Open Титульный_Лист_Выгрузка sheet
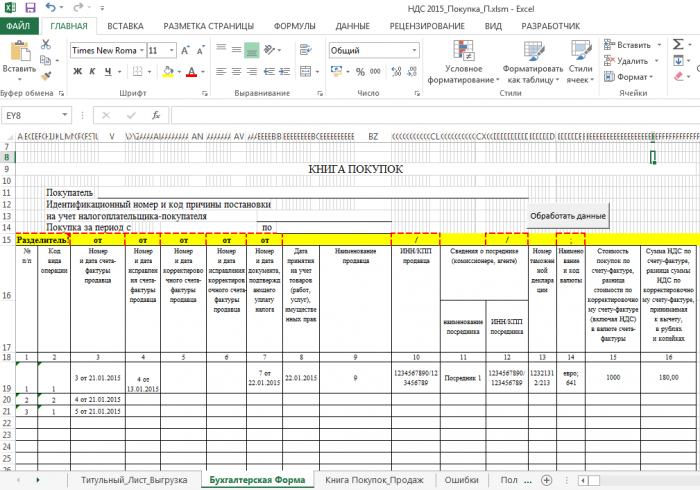Screen dimensions: 700x490 click(x=134, y=480)
